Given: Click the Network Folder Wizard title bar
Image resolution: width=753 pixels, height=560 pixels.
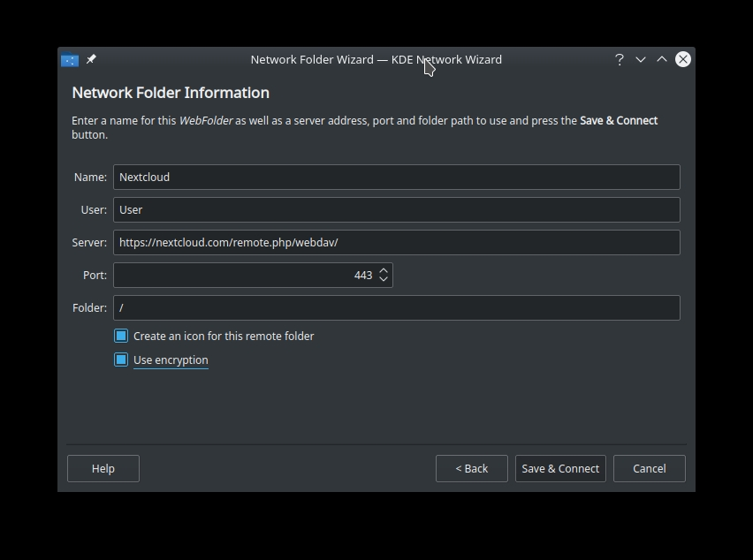Looking at the screenshot, I should (x=376, y=59).
